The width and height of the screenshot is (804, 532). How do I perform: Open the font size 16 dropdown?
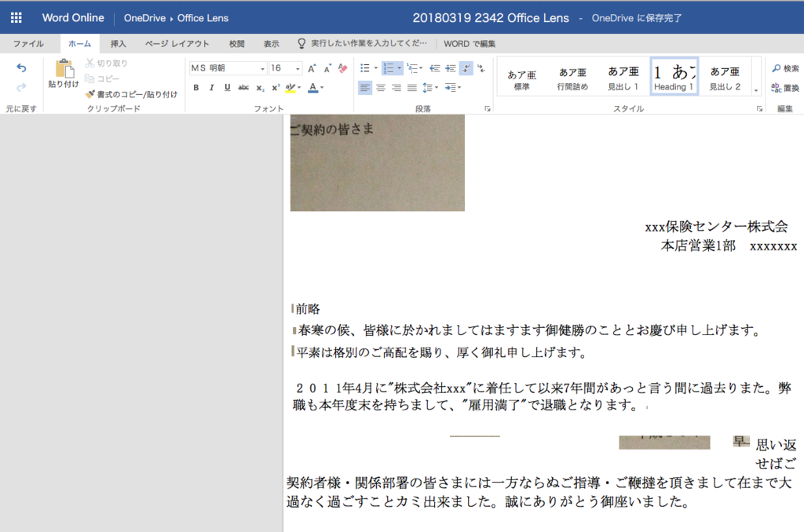coord(298,69)
